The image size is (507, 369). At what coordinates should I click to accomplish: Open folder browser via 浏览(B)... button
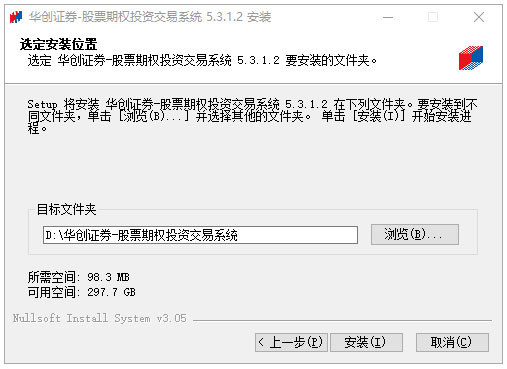point(415,235)
